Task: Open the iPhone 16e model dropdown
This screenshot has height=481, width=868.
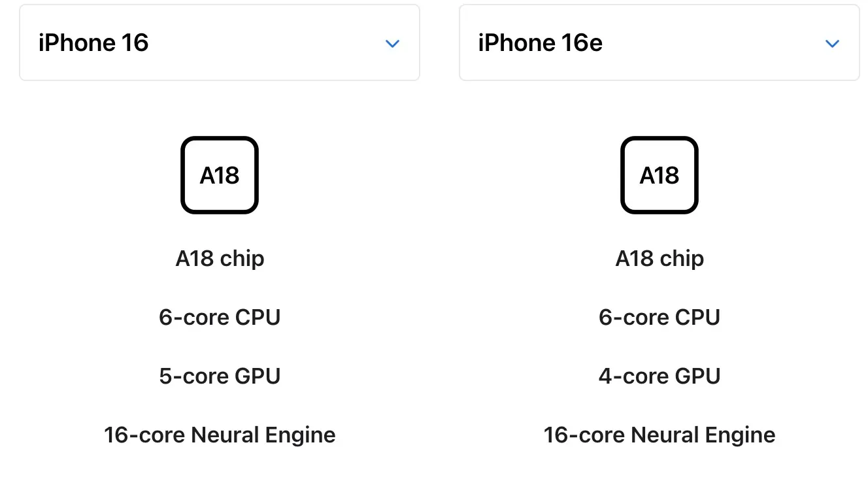Action: 659,43
